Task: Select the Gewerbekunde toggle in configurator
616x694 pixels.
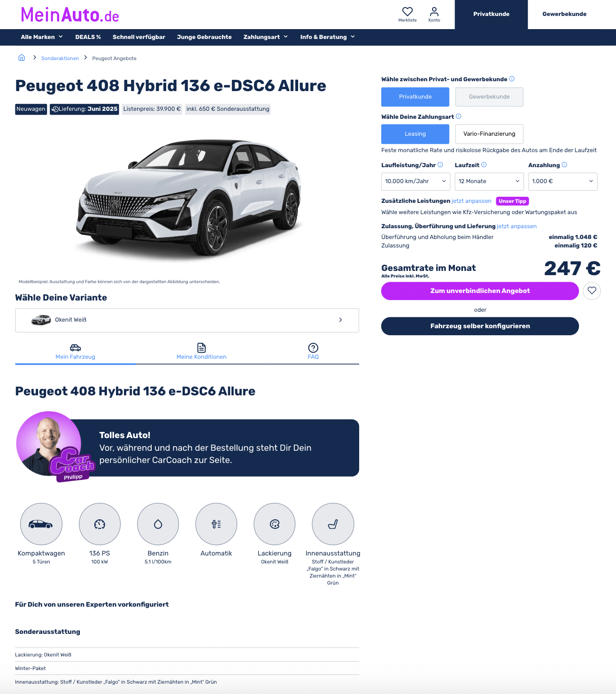Action: point(489,97)
